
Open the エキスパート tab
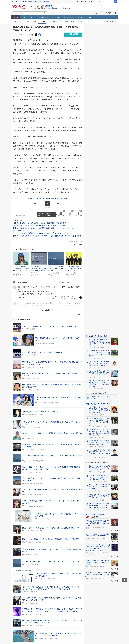tap(43, 17)
